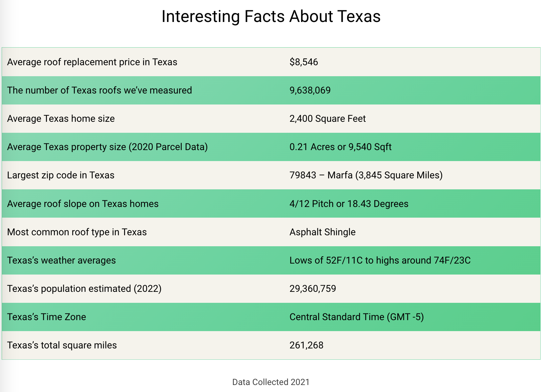Viewport: 545px width, 392px height.
Task: Select the 'Texas's weather averages' label
Action: [x=62, y=260]
